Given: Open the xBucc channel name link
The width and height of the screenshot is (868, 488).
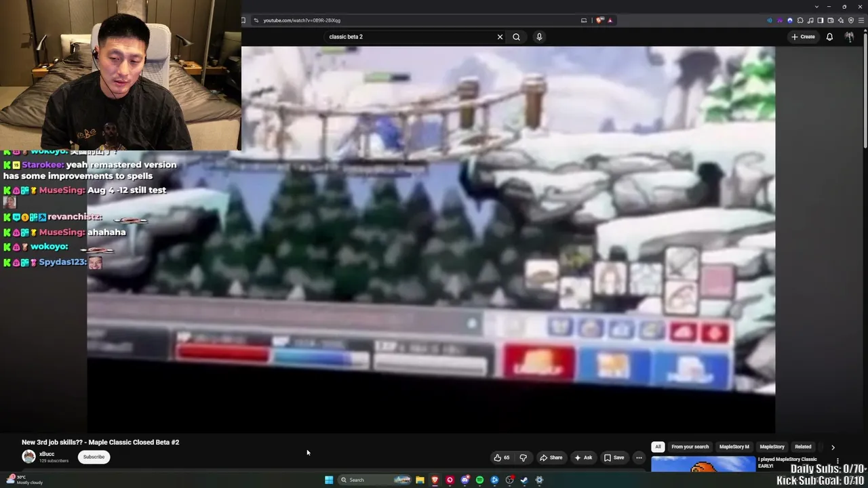Looking at the screenshot, I should [47, 454].
